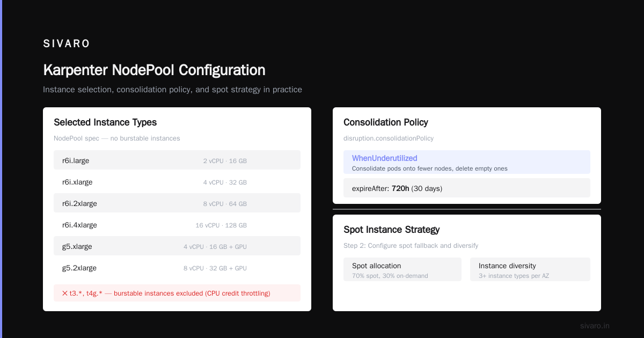
Task: Select the Instance diversity card
Action: pos(530,269)
